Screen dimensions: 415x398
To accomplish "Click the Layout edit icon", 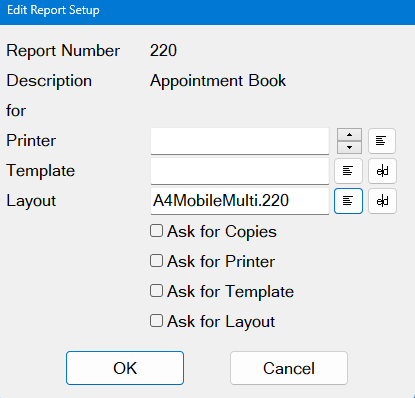I will (x=382, y=201).
